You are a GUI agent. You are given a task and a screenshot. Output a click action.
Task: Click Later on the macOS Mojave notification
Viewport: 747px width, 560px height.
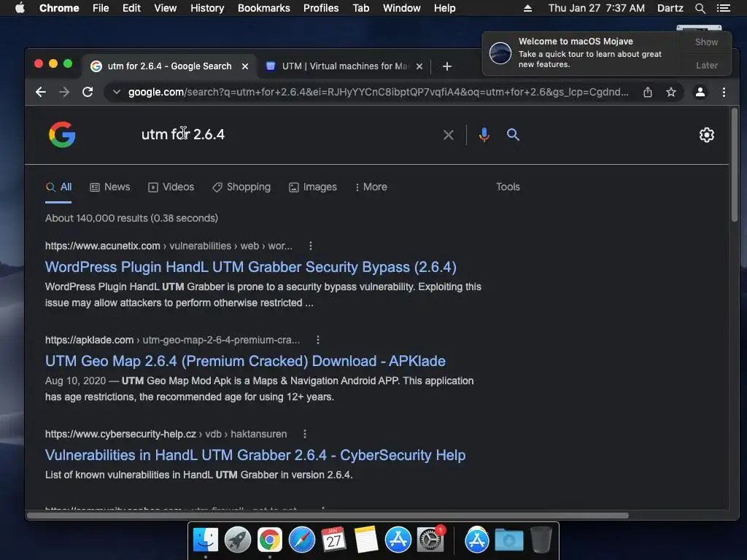[x=706, y=65]
